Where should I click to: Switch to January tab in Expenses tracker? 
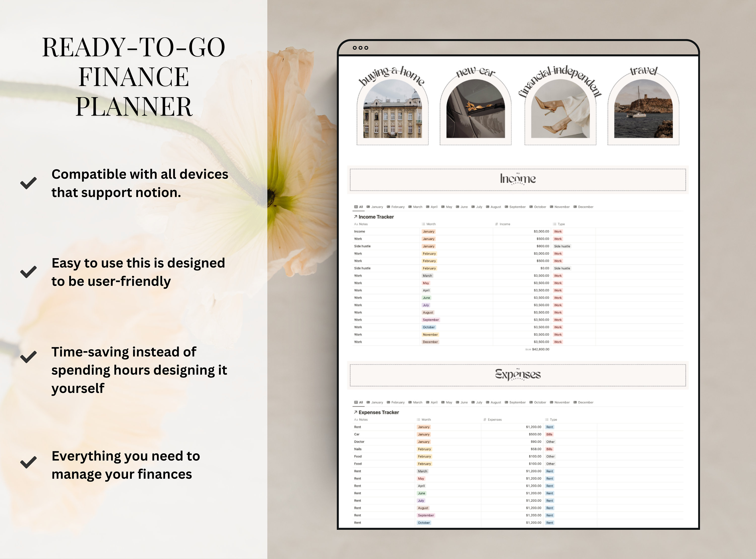(x=375, y=402)
